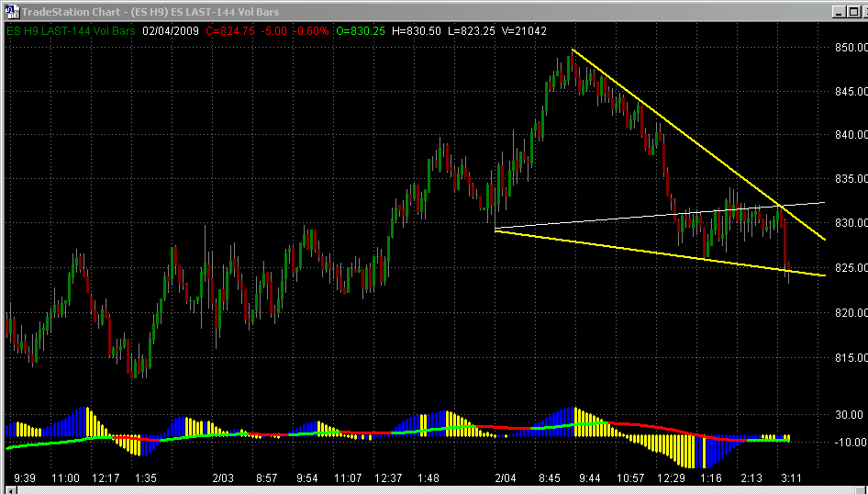This screenshot has width=868, height=494.
Task: Click the '9:44' time axis label
Action: click(x=590, y=478)
